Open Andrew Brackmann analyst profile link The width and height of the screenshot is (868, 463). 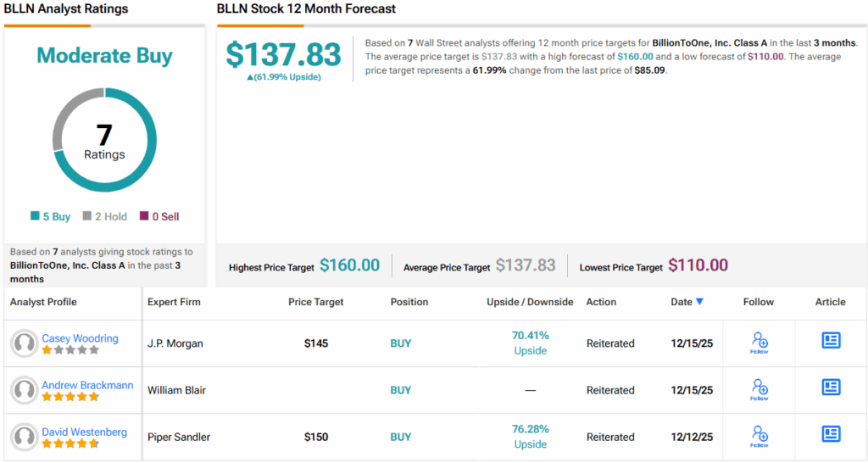coord(87,385)
